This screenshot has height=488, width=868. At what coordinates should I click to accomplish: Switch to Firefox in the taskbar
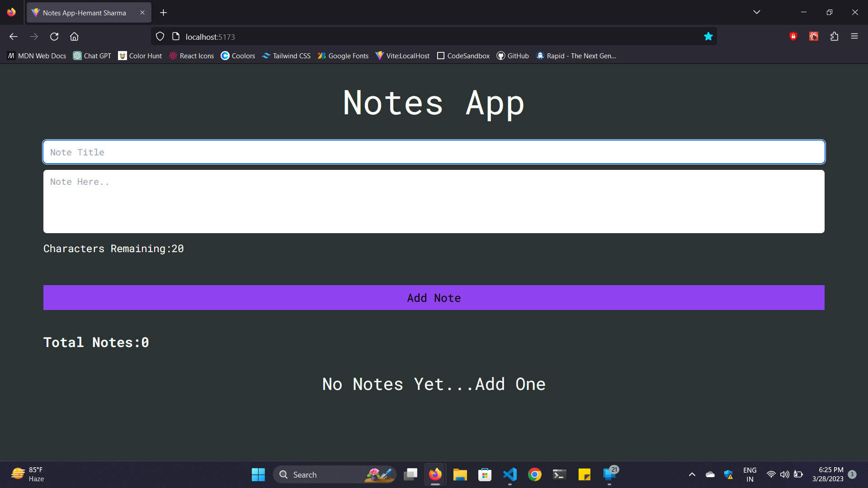435,474
